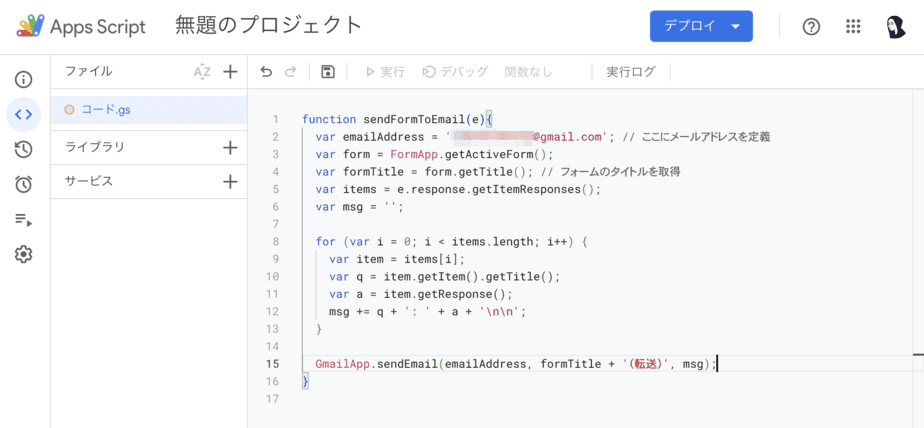Click the FormApp.getActiveForm() line
Viewport: 924px width, 428px height.
[x=434, y=154]
